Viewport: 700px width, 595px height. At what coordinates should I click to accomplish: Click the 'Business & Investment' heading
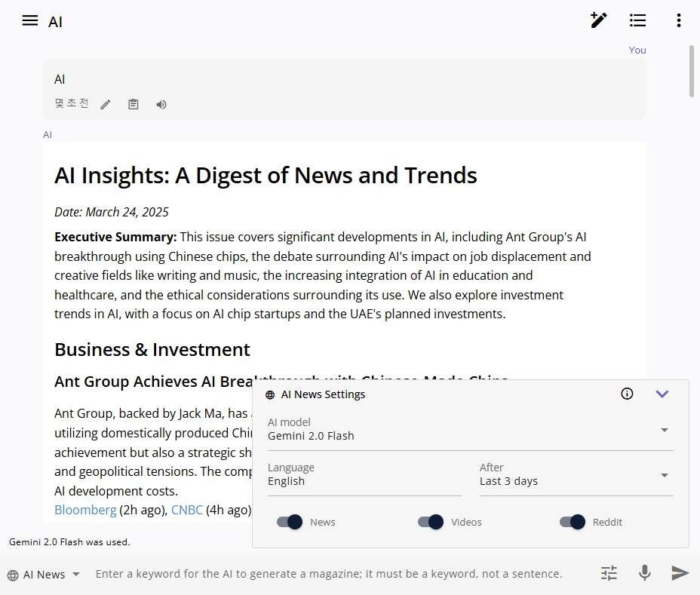152,349
